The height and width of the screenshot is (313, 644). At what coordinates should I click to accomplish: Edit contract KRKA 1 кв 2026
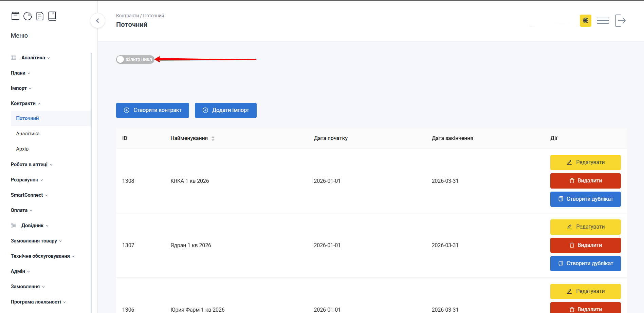pos(585,162)
